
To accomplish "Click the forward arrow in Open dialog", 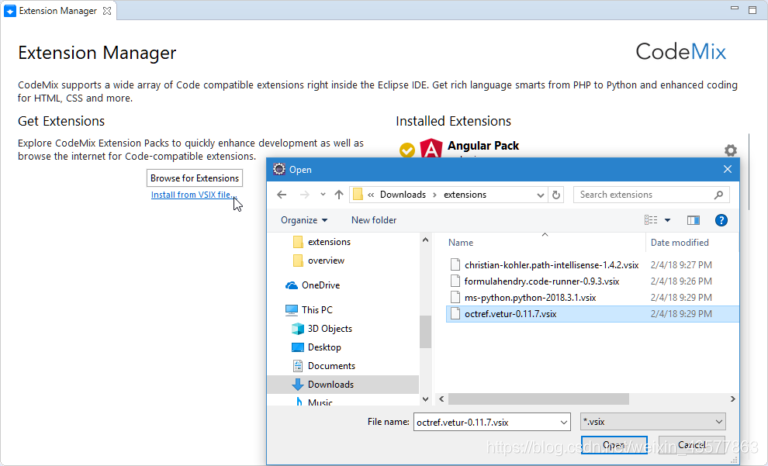I will (x=304, y=195).
